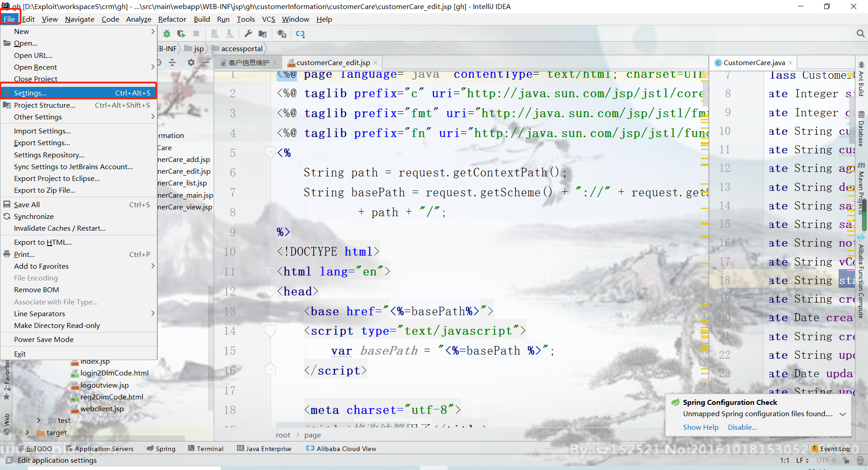This screenshot has height=470, width=868.
Task: Toggle Make Directory Read-only
Action: tap(57, 326)
